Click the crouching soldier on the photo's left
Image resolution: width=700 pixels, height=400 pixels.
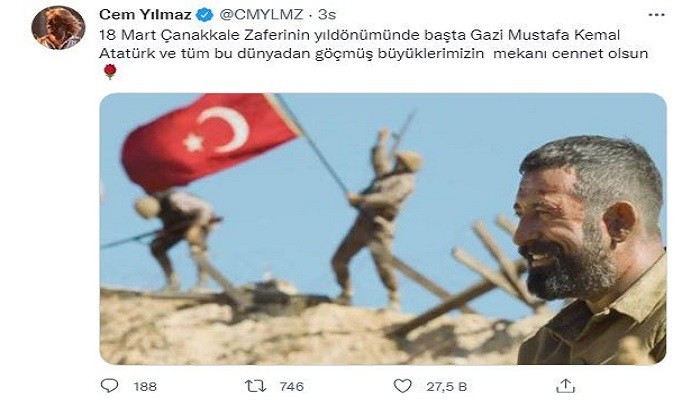(x=179, y=237)
